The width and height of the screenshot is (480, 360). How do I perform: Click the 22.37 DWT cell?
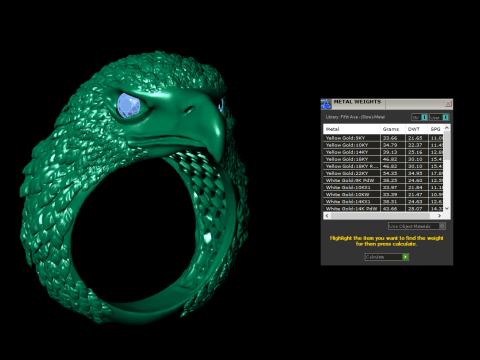pyautogui.click(x=416, y=145)
